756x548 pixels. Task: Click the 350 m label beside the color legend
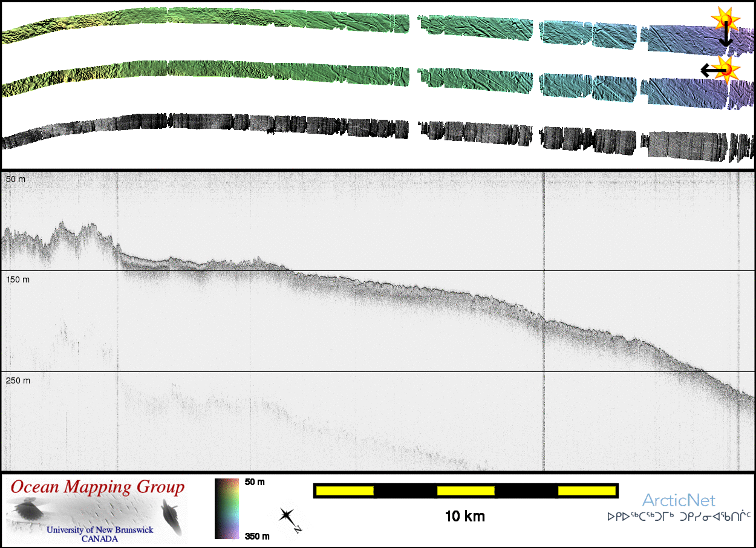[x=257, y=536]
